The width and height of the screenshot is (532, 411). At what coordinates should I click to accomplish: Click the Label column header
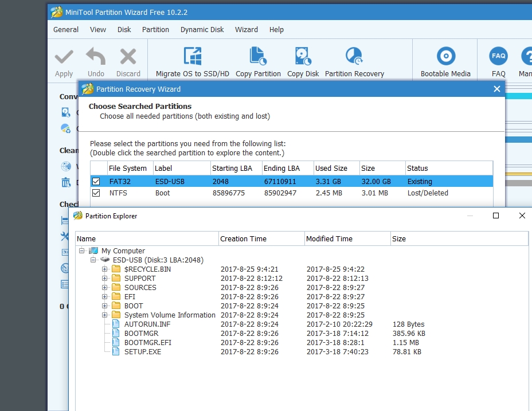(x=182, y=169)
